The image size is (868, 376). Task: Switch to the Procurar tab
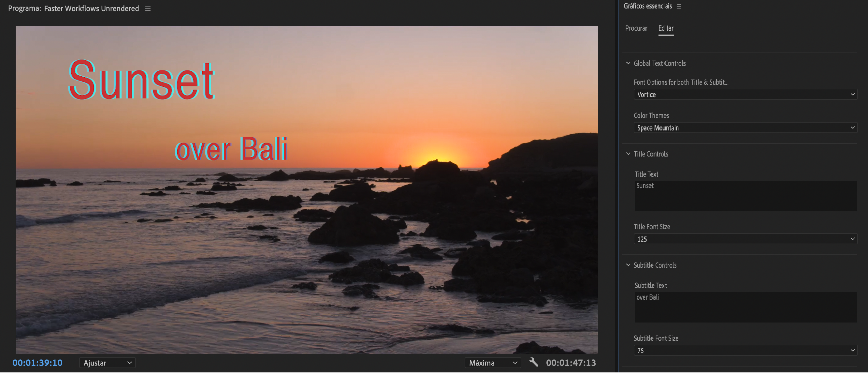[636, 28]
